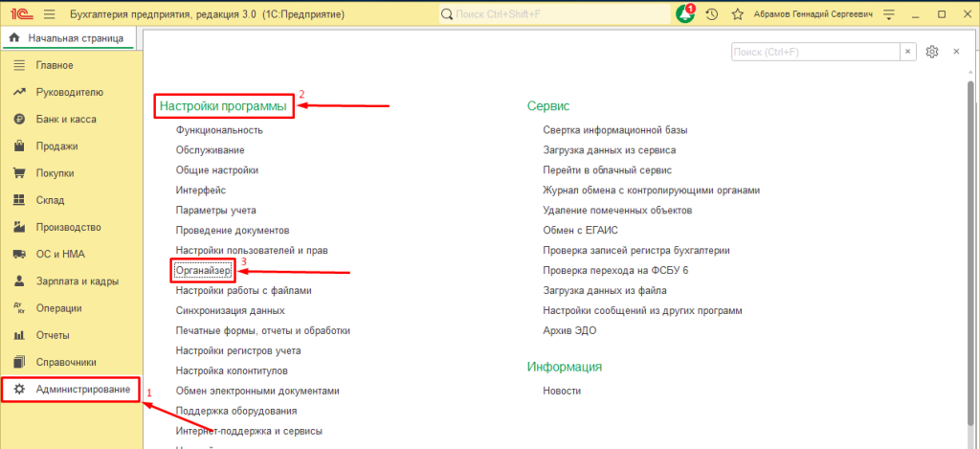Open the hamburger main menu icon
The height and width of the screenshot is (449, 980).
coord(50,13)
